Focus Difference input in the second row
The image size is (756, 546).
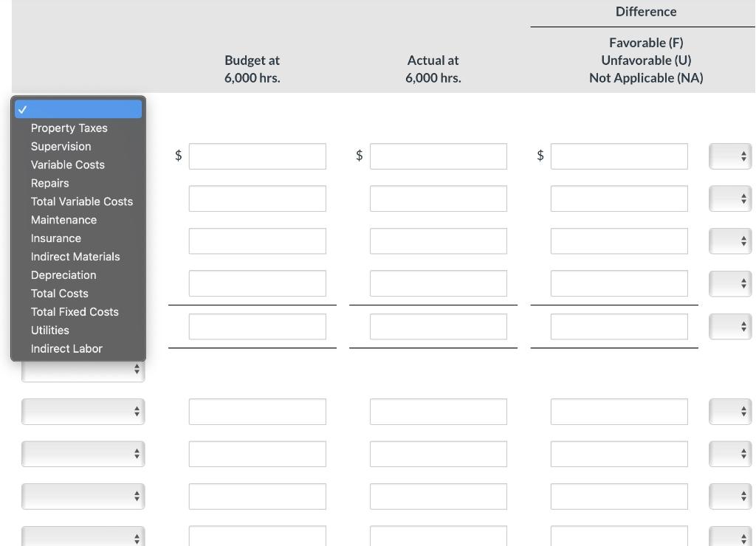click(x=619, y=198)
